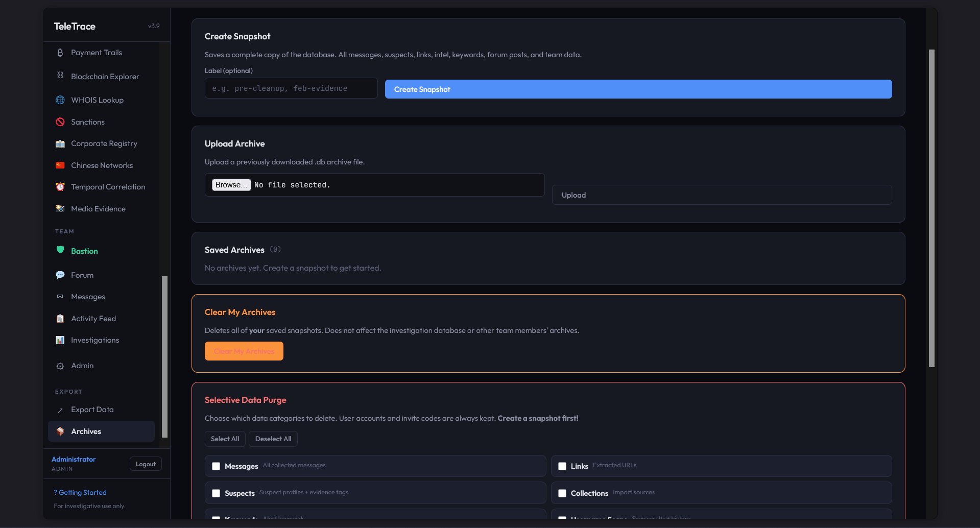Click the Sanctions prohibited icon

(60, 122)
